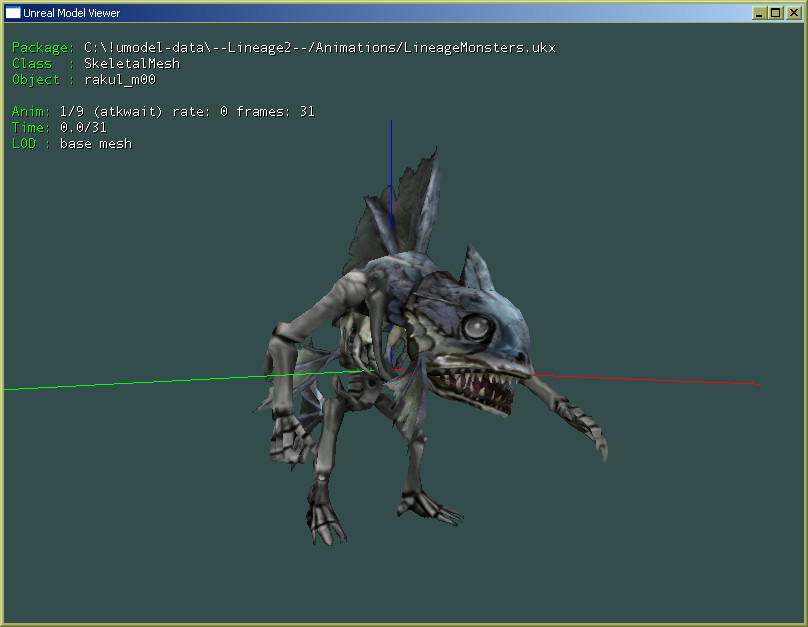
Task: Click the 'Time:' label
Action: tap(31, 127)
